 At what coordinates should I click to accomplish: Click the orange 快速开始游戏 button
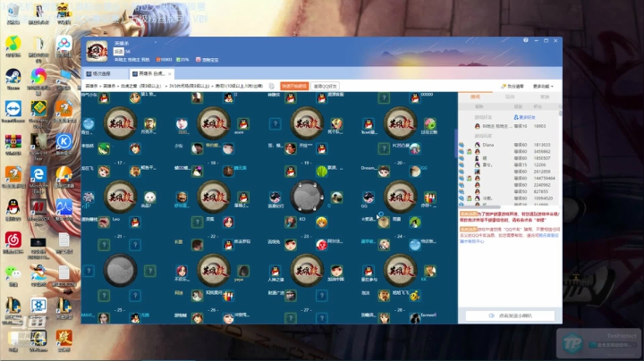point(294,86)
